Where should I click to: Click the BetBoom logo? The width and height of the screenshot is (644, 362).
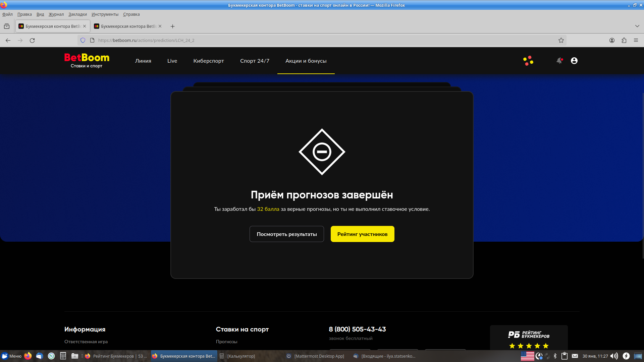coord(87,61)
